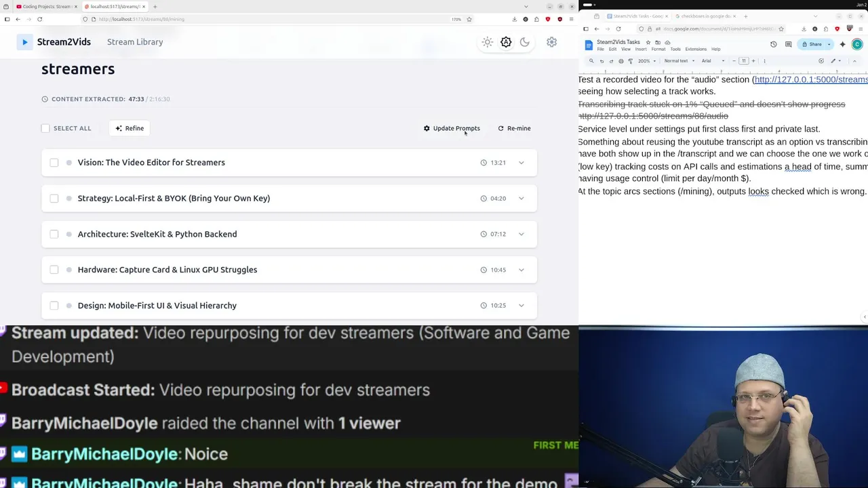Click the Share button in Docs
The width and height of the screenshot is (868, 488).
click(812, 44)
